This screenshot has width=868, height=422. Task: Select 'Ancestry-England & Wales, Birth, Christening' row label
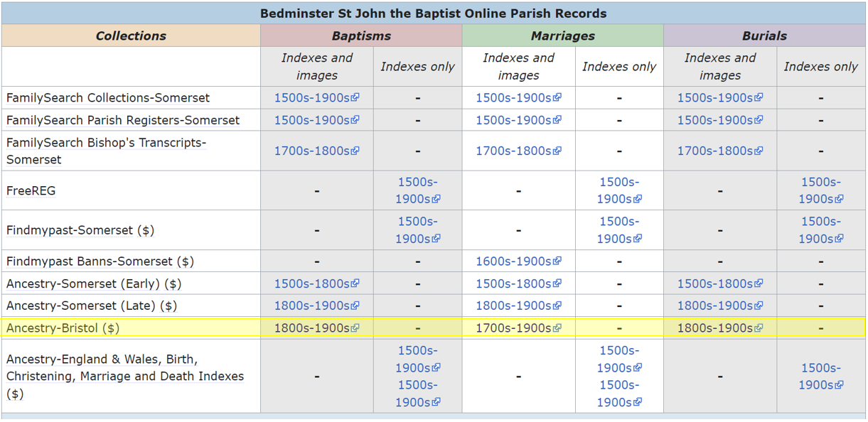[125, 377]
